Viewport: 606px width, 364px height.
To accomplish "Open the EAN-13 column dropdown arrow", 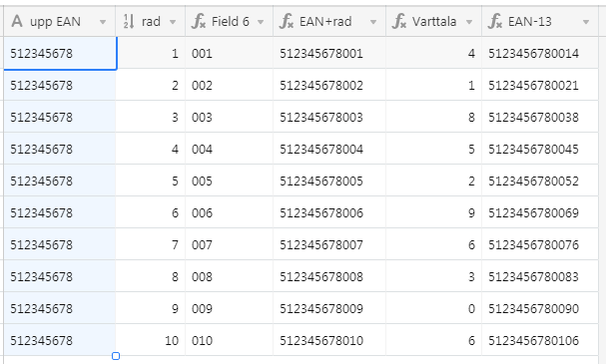I will coord(586,22).
